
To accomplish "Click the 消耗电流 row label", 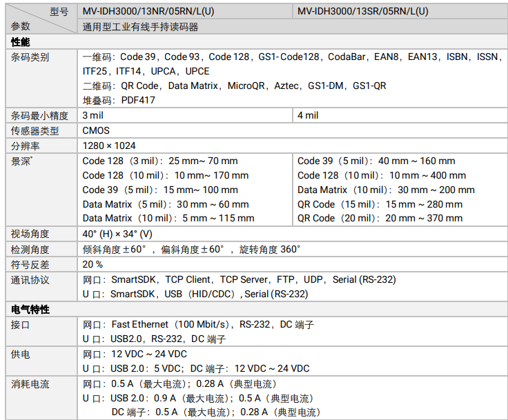I will coord(30,384).
